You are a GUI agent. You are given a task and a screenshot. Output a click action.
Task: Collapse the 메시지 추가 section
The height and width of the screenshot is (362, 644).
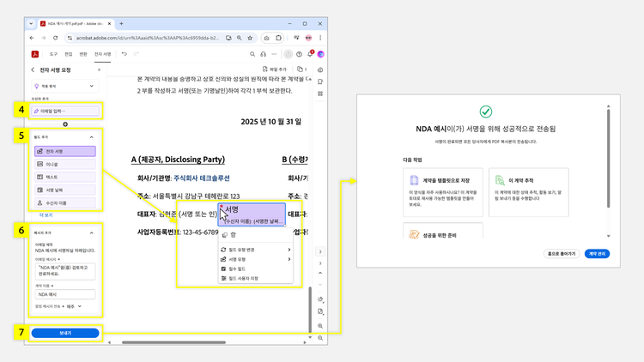(92, 233)
